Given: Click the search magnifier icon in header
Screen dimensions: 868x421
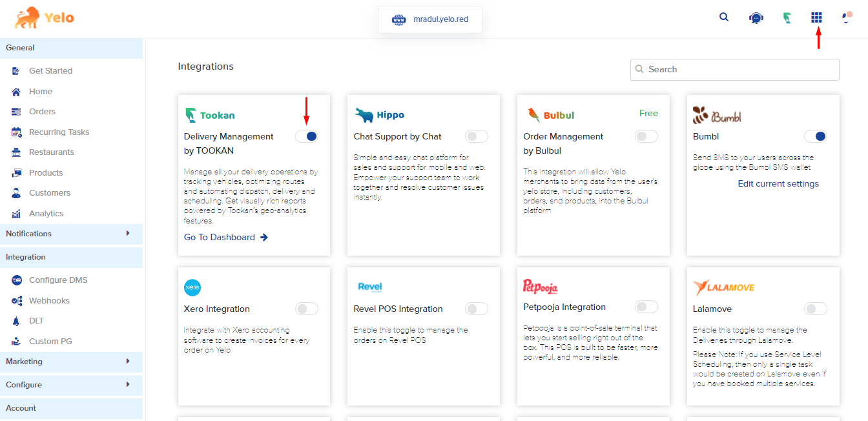Looking at the screenshot, I should click(724, 17).
